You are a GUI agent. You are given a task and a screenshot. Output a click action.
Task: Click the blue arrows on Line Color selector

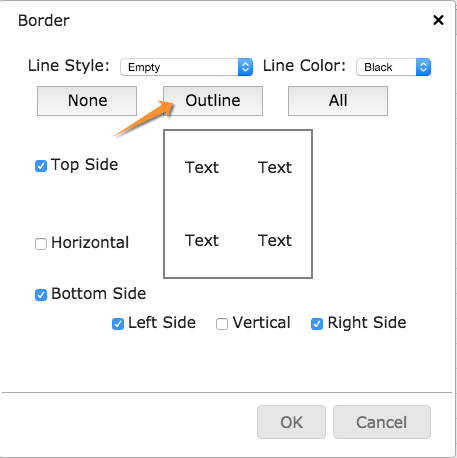(423, 67)
